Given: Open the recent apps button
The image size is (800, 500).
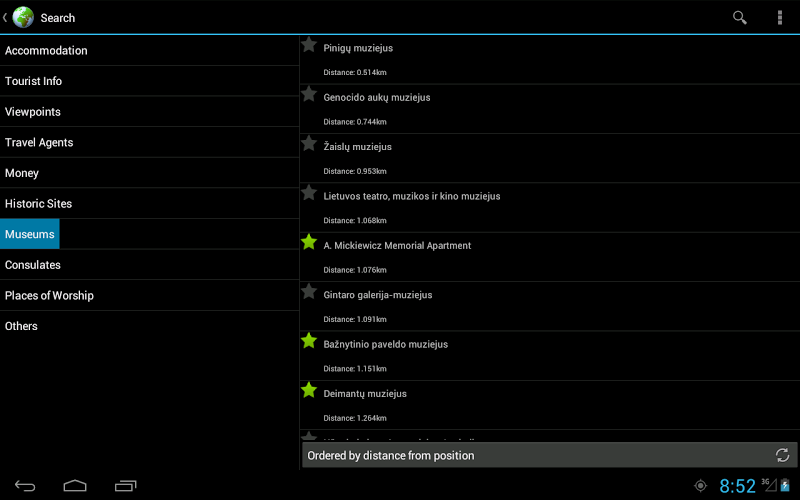Looking at the screenshot, I should coord(125,486).
